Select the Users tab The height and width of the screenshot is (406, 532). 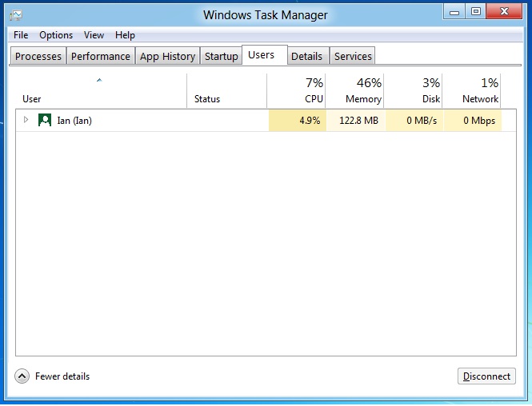[265, 54]
